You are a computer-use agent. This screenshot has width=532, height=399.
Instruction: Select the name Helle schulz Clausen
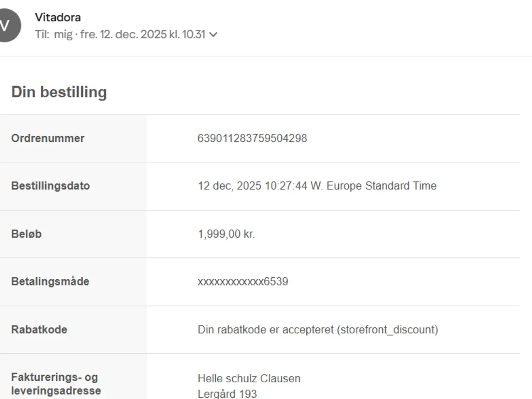point(249,379)
